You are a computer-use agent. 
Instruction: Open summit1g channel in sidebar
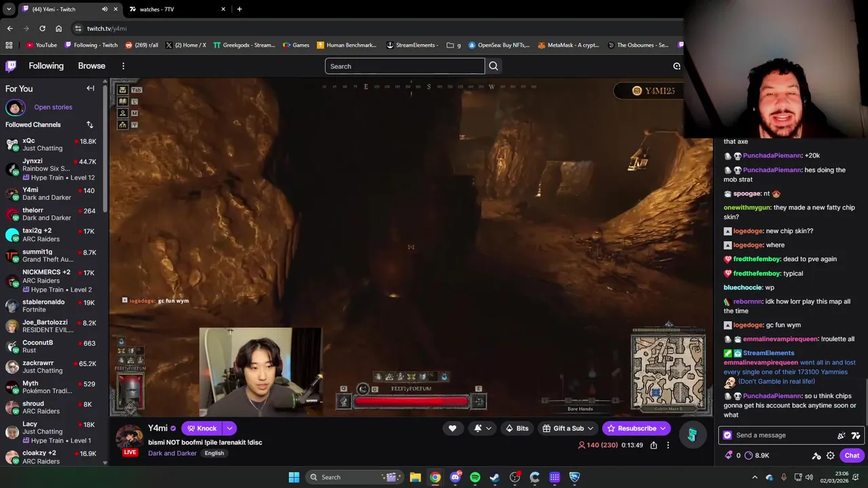[x=51, y=256]
